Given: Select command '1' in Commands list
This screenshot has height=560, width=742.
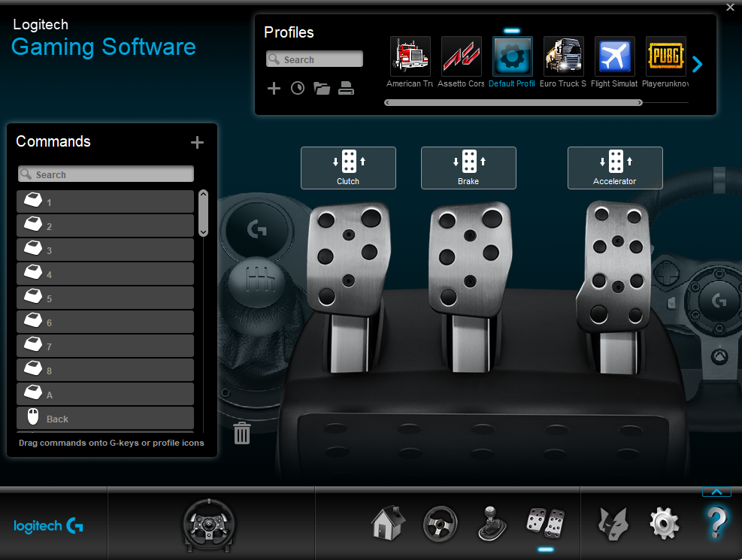Looking at the screenshot, I should tap(105, 201).
